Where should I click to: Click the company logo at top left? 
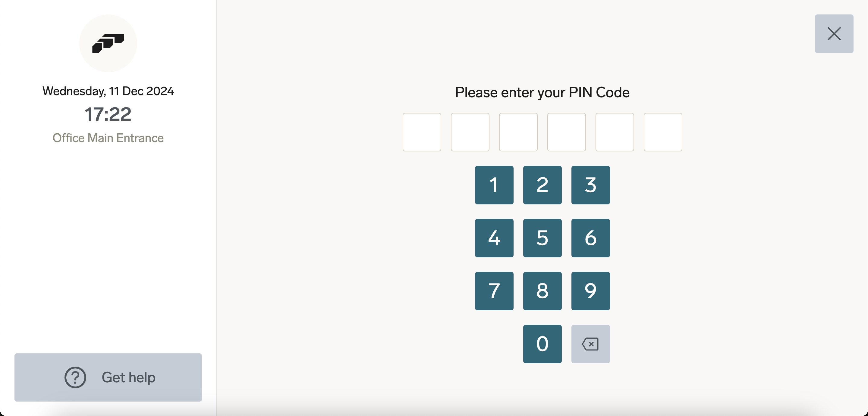click(108, 42)
